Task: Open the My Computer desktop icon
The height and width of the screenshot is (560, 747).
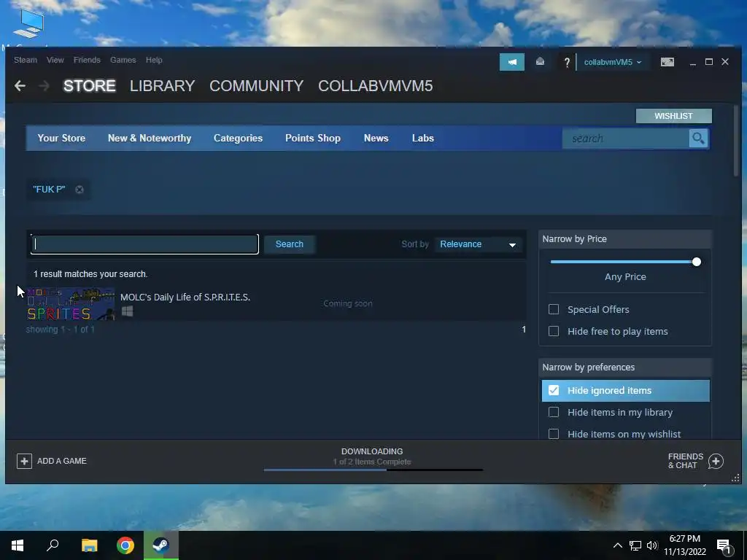Action: click(28, 24)
